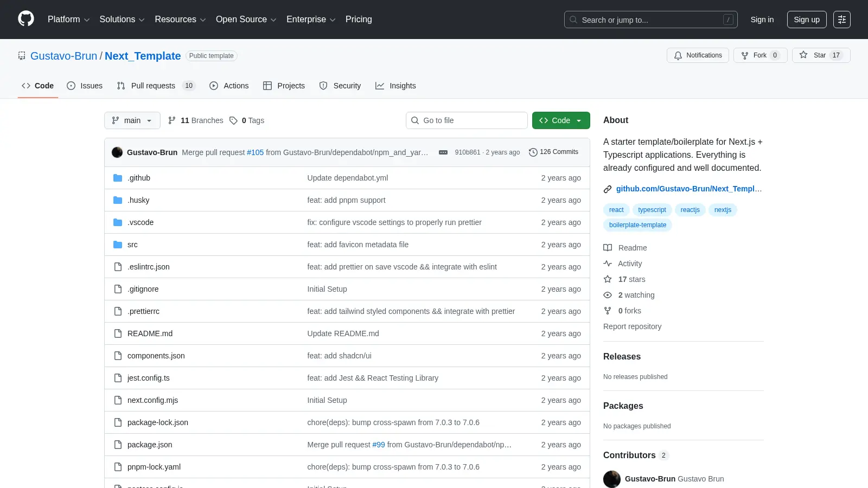Click the branch icon next to 11 Branches

[x=172, y=120]
